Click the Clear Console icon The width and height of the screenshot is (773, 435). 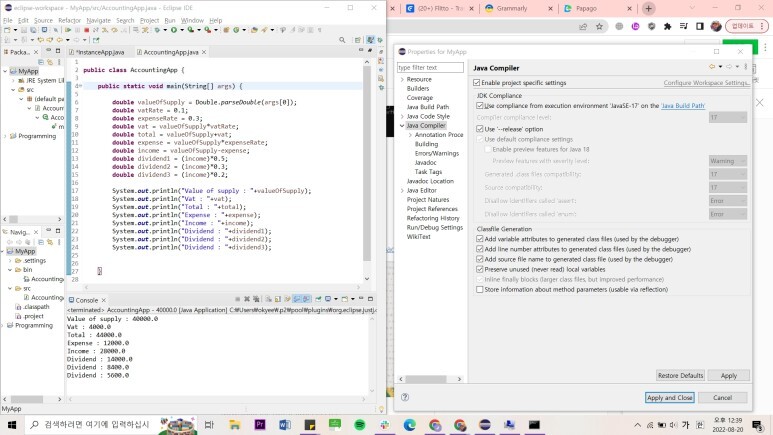(268, 299)
